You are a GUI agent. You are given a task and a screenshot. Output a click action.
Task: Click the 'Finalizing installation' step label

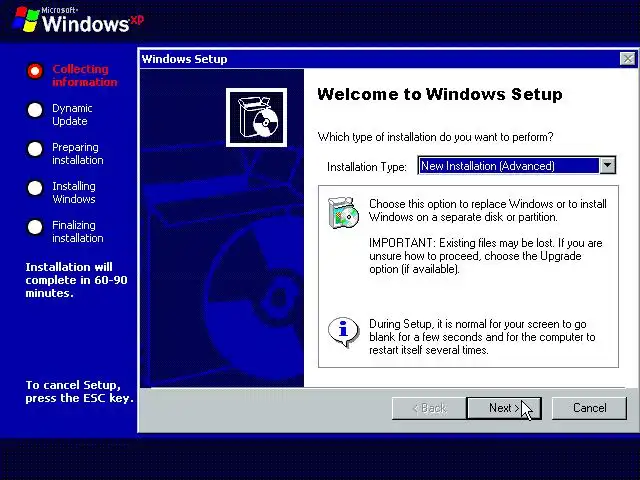(78, 231)
